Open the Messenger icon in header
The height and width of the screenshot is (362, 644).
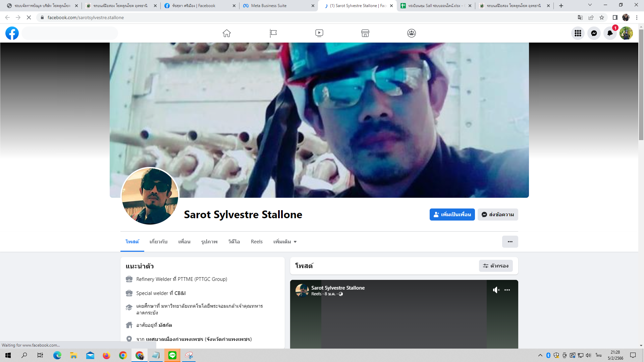594,33
